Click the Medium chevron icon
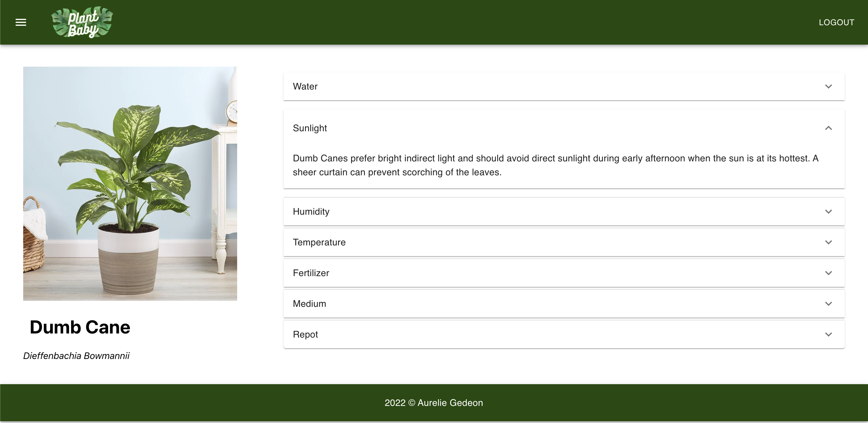Image resolution: width=868 pixels, height=423 pixels. [828, 303]
